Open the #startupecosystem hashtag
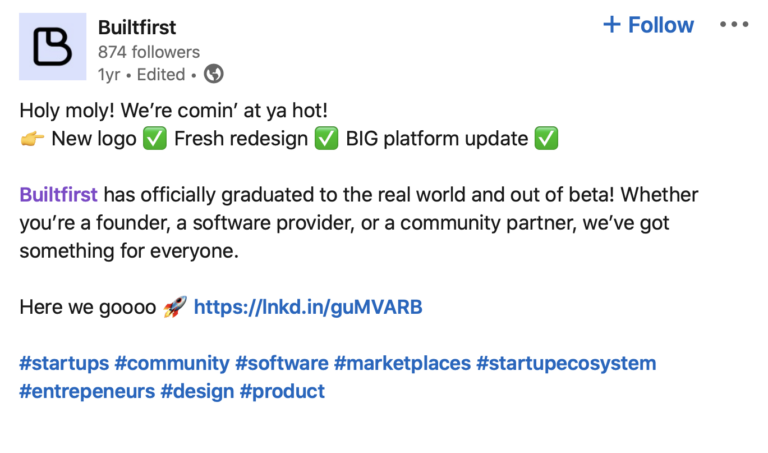Image resolution: width=768 pixels, height=453 pixels. coord(566,363)
